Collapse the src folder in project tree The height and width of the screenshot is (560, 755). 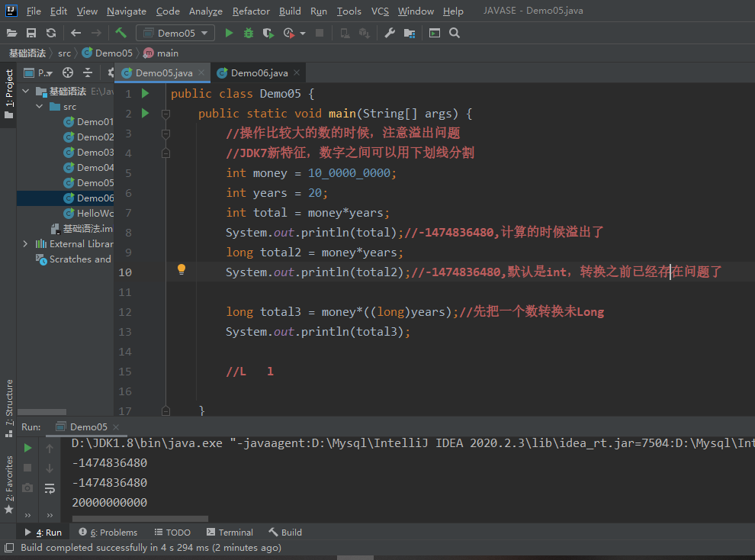coord(40,107)
